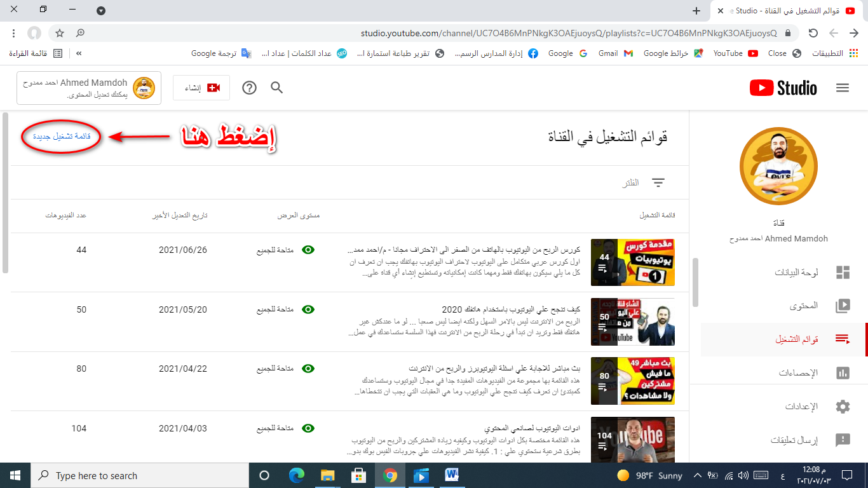Image resolution: width=868 pixels, height=488 pixels.
Task: Open the Settings (الإعدادات) gear icon
Action: 843,407
